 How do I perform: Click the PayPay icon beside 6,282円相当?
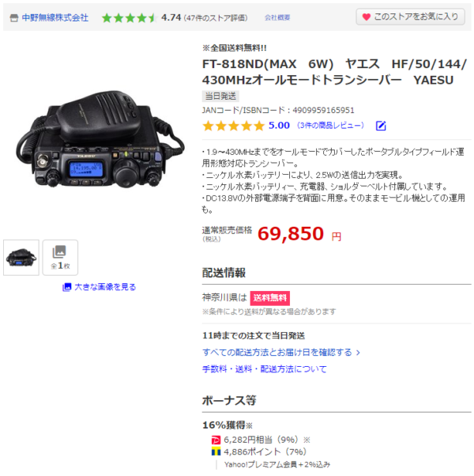216,440
